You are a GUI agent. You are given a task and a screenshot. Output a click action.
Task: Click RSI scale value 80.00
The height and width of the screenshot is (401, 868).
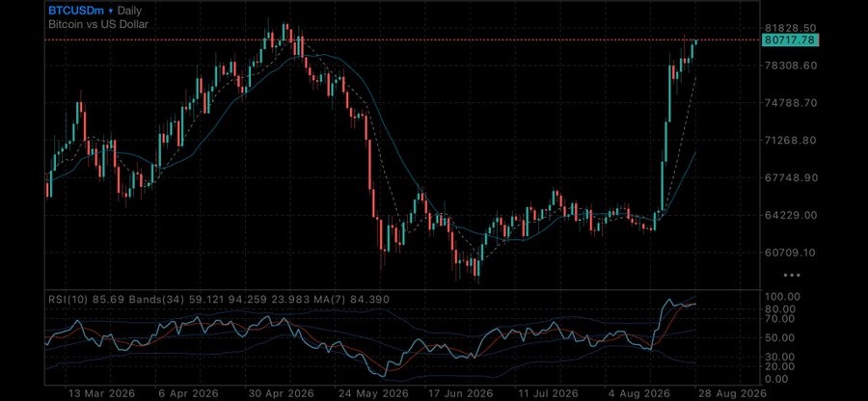[x=781, y=308]
